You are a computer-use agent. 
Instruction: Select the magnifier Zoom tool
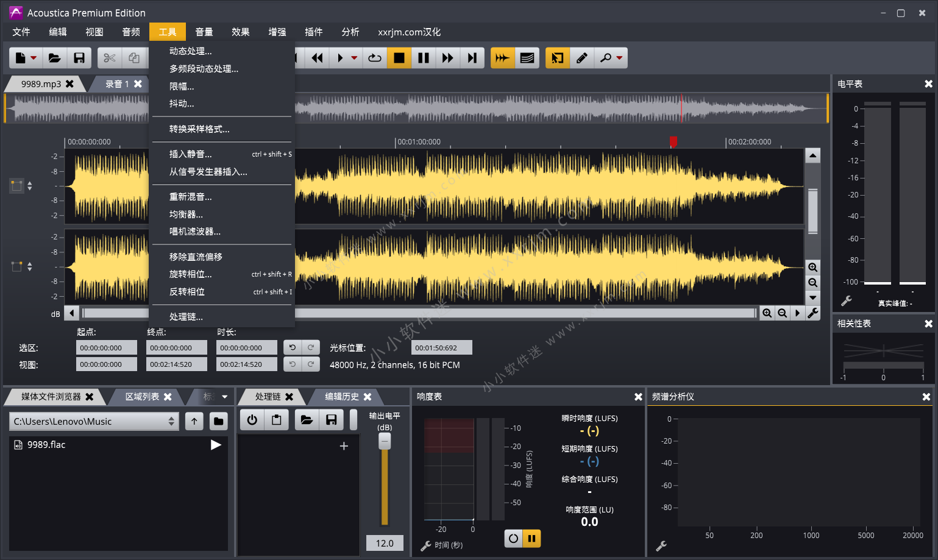click(606, 58)
